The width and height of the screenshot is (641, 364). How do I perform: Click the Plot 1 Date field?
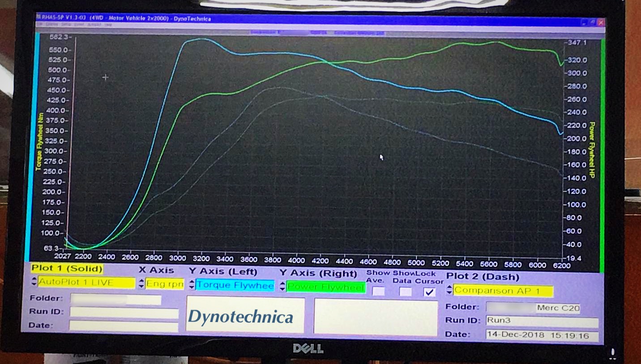124,326
